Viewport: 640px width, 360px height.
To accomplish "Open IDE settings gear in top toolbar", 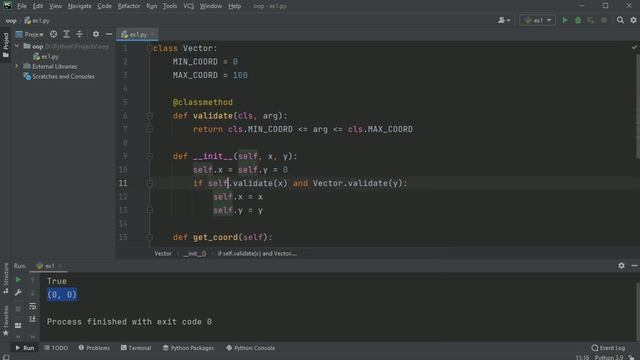I will [633, 20].
